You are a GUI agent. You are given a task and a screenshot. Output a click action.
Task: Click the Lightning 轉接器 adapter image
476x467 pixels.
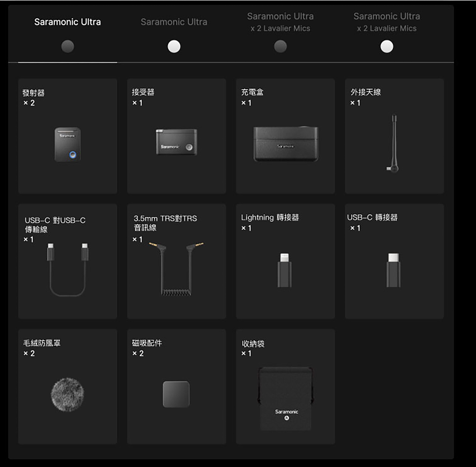[x=284, y=270]
